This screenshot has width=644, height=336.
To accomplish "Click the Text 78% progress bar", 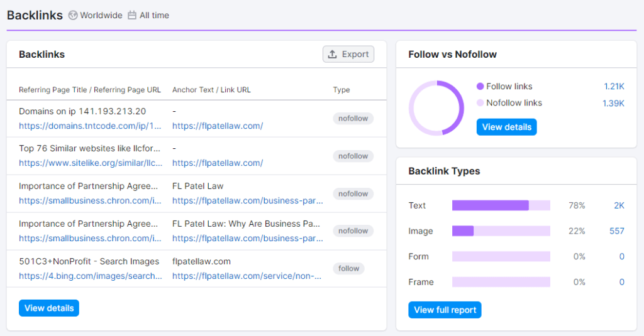I will point(501,205).
